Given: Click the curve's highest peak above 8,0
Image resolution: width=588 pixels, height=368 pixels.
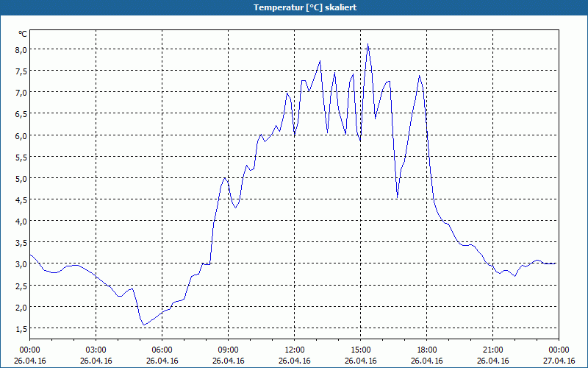Looking at the screenshot, I should pyautogui.click(x=368, y=44).
